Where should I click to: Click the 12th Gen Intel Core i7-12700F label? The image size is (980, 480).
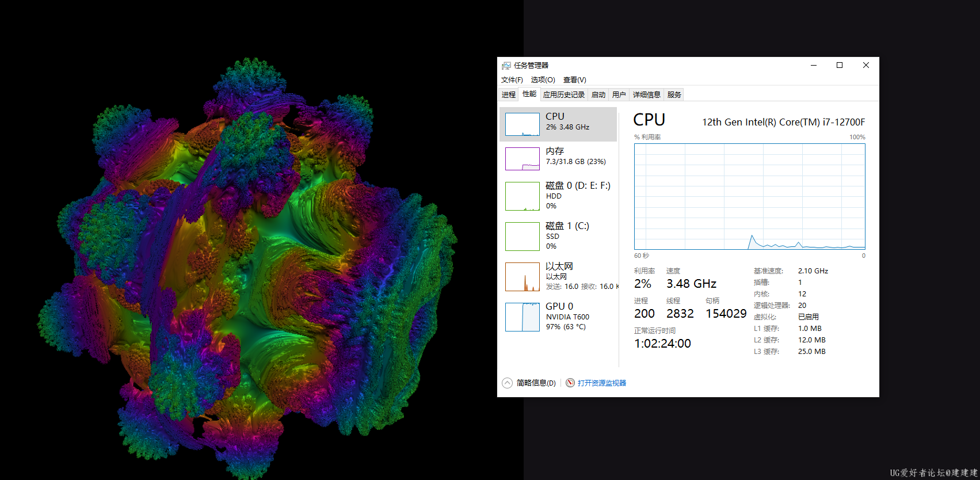(783, 122)
